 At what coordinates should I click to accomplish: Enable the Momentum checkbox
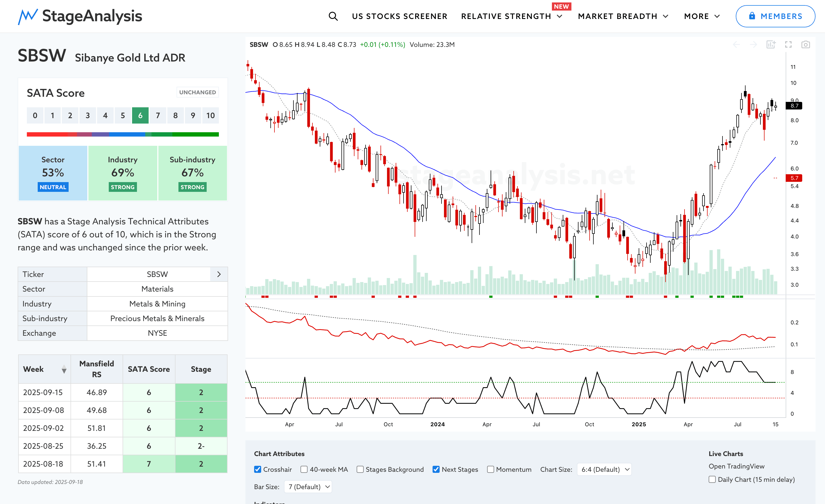tap(491, 469)
